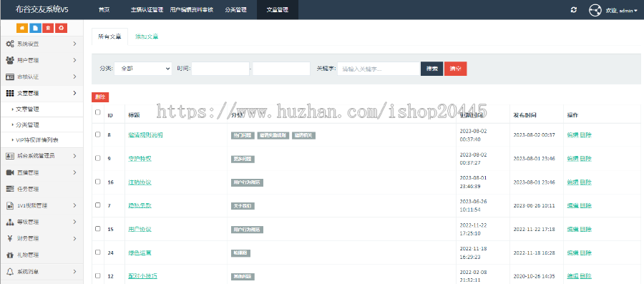644x284 pixels.
Task: Click the users icon for 用户管理
Action: [x=10, y=60]
